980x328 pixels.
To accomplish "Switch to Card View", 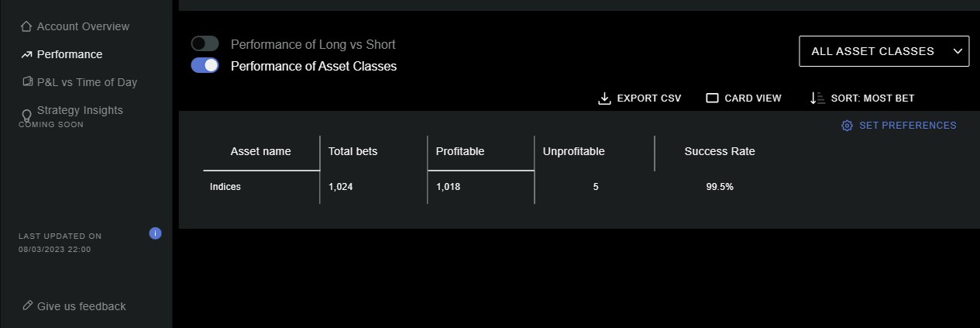I will point(744,98).
